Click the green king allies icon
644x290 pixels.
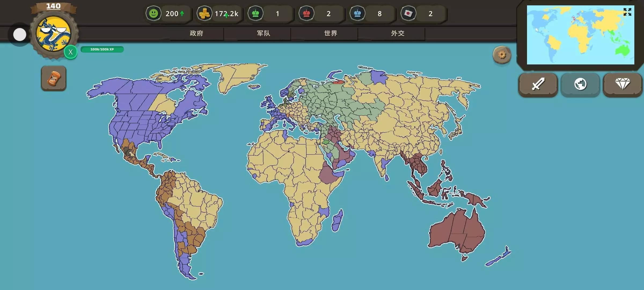[255, 13]
